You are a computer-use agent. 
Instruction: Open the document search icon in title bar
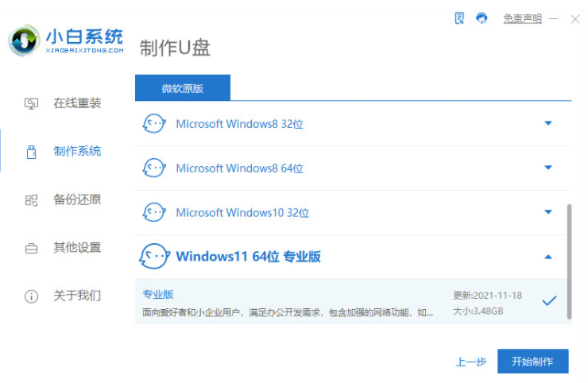coord(459,18)
